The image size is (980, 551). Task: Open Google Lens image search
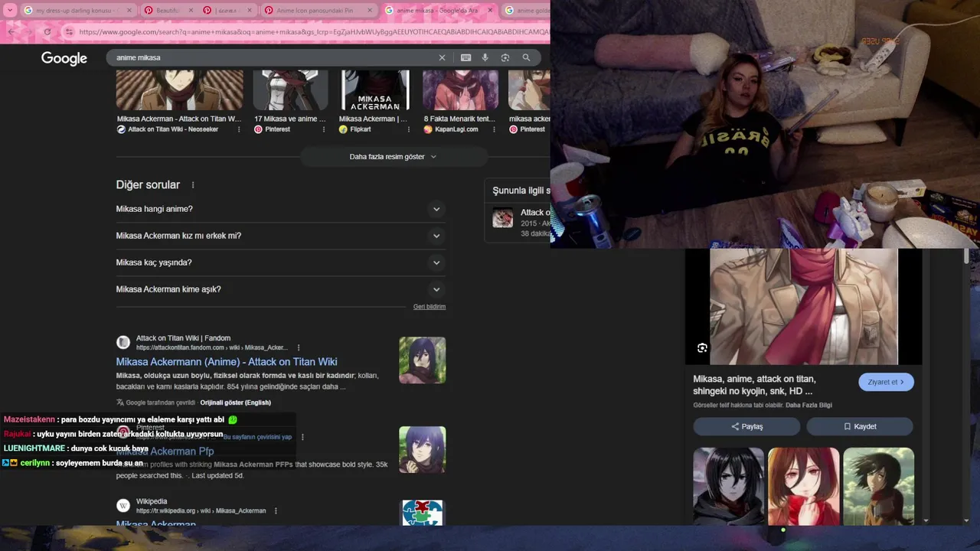[x=505, y=57]
